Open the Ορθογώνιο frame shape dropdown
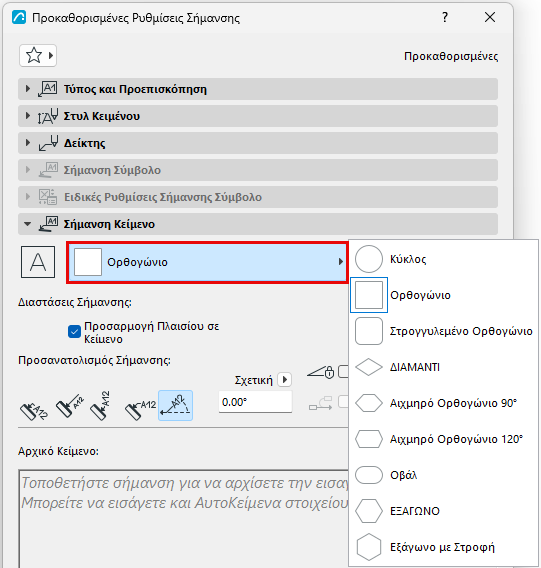Screen dimensions: 541x568 tap(208, 262)
